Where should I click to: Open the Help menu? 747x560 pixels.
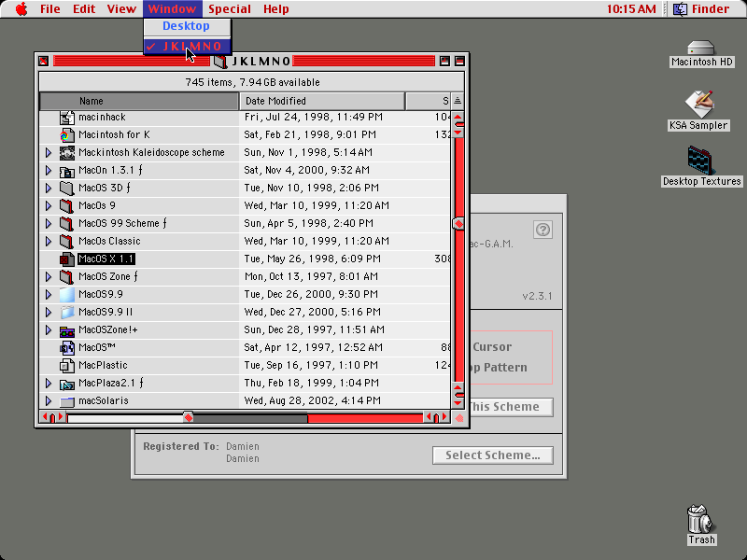point(275,9)
